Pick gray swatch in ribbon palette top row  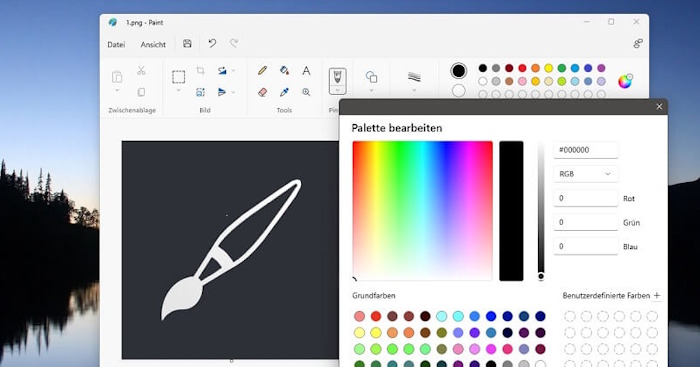[496, 68]
